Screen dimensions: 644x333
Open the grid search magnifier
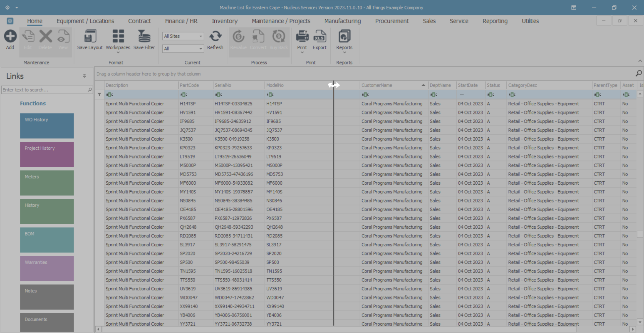pos(639,74)
